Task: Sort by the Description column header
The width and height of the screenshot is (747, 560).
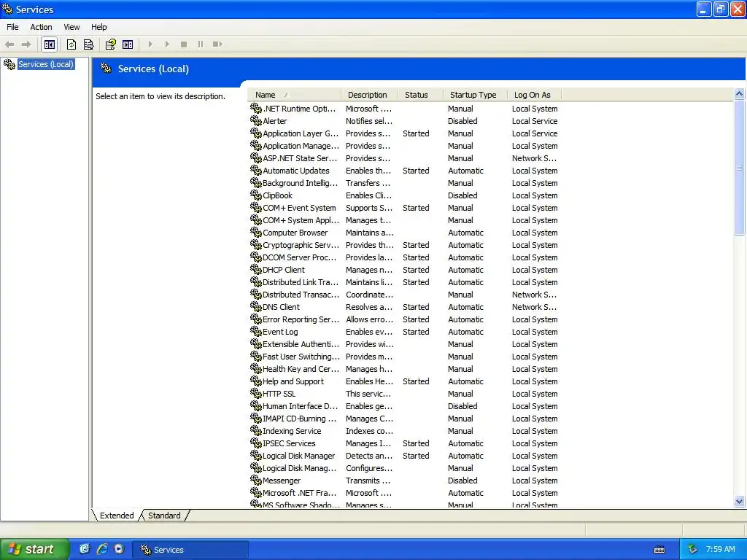Action: pos(369,95)
